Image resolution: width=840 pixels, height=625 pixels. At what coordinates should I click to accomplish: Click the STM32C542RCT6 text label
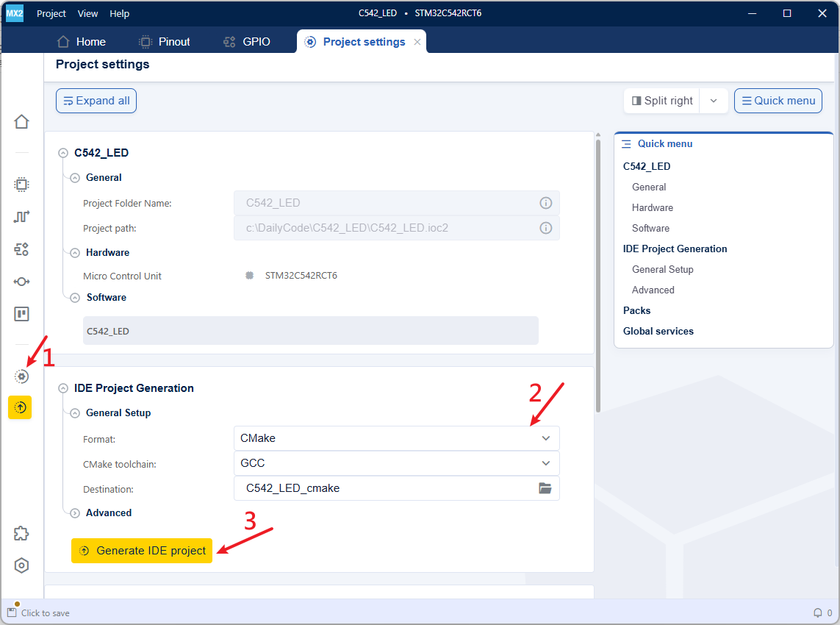click(x=301, y=276)
